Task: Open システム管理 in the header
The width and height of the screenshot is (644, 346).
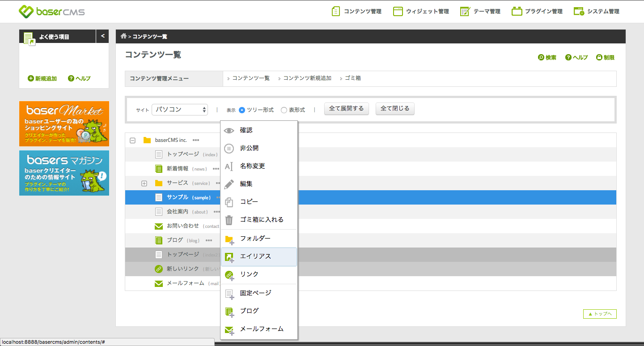Action: tap(599, 11)
